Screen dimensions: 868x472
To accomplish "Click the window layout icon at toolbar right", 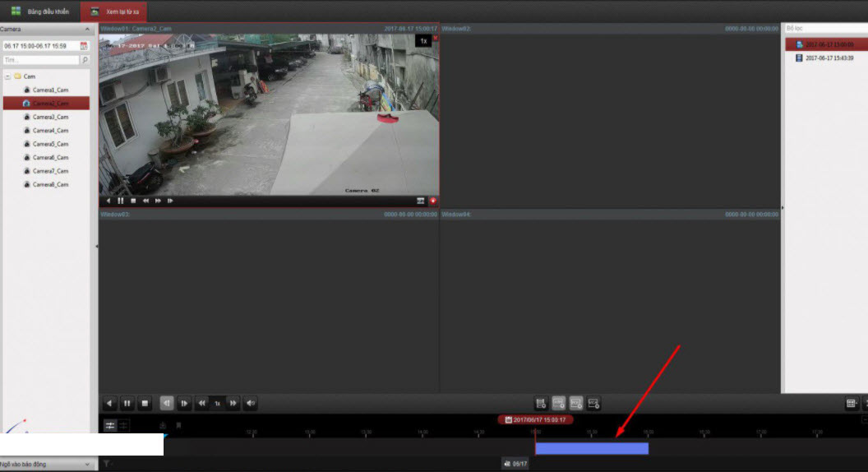I will tap(852, 404).
